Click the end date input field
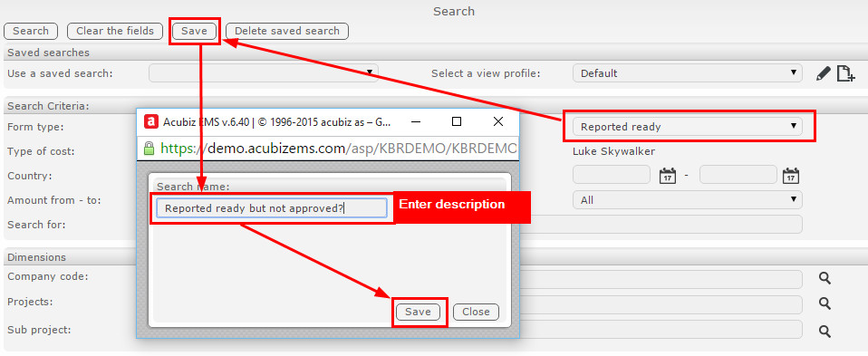Screen dimensions: 868x356 point(738,175)
